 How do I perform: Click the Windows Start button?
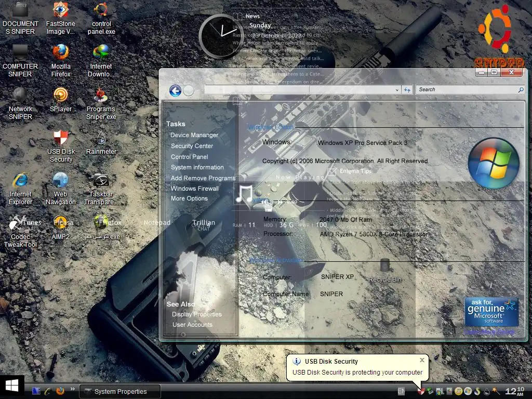point(12,386)
